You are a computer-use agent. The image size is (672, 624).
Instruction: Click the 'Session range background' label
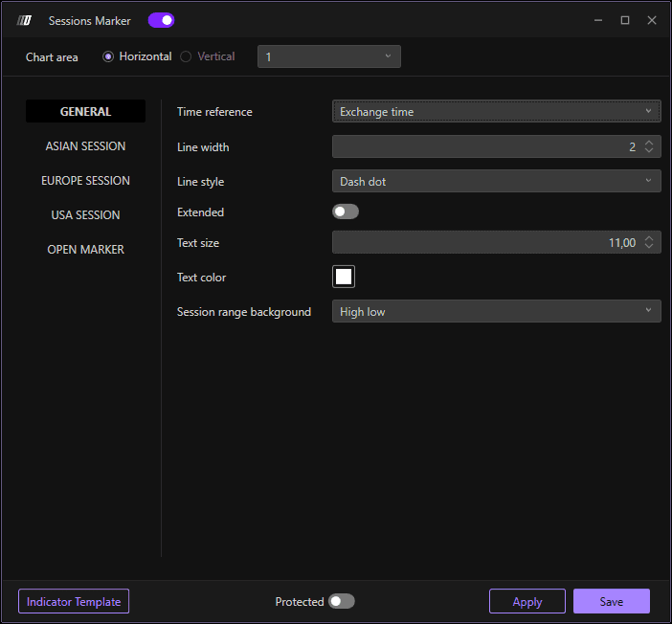pos(244,312)
